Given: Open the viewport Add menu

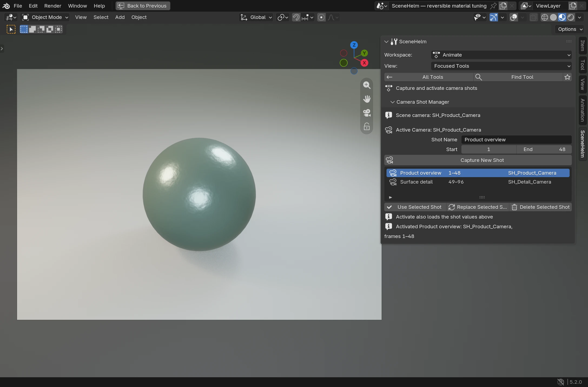Looking at the screenshot, I should pos(120,17).
